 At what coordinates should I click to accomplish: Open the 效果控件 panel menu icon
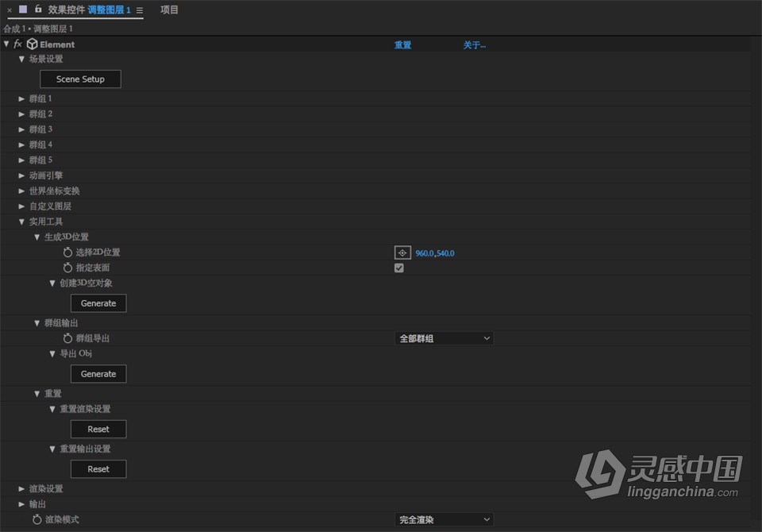(140, 10)
